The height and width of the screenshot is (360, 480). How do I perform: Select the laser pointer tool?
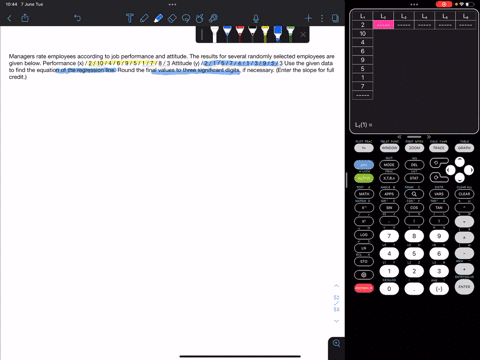[x=213, y=18]
